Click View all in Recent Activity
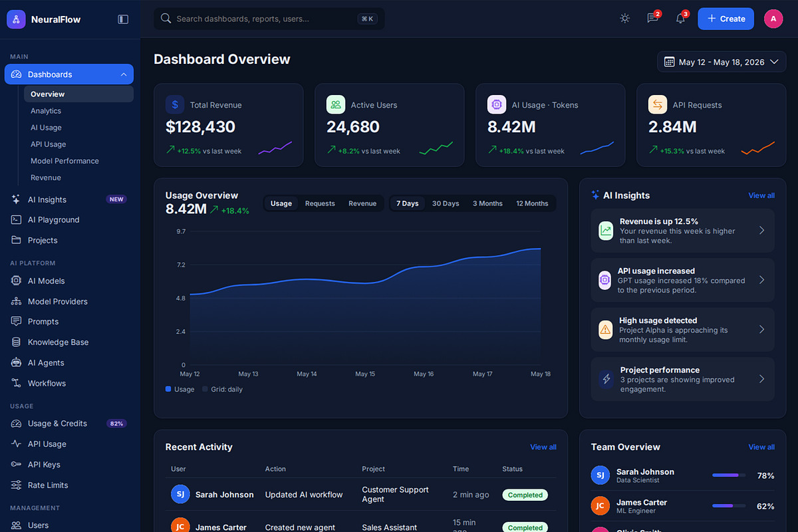798x532 pixels. coord(543,447)
